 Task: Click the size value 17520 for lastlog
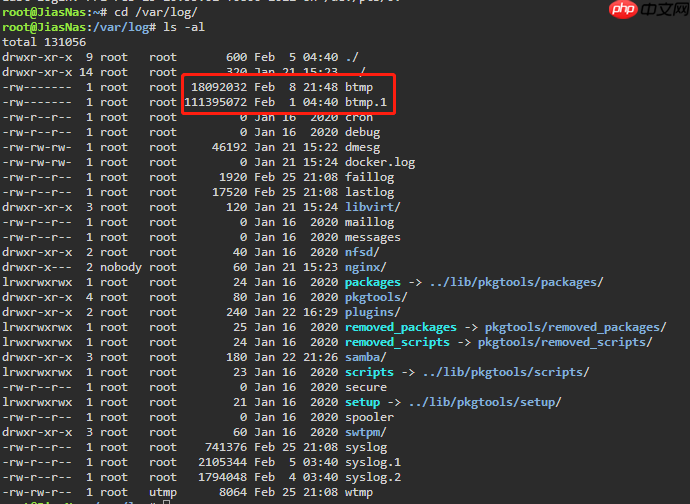click(229, 192)
